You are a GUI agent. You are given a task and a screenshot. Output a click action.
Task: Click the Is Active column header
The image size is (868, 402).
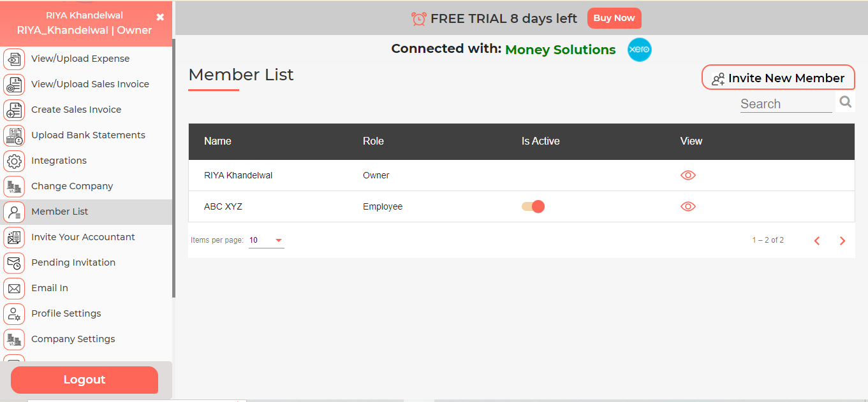coord(540,141)
